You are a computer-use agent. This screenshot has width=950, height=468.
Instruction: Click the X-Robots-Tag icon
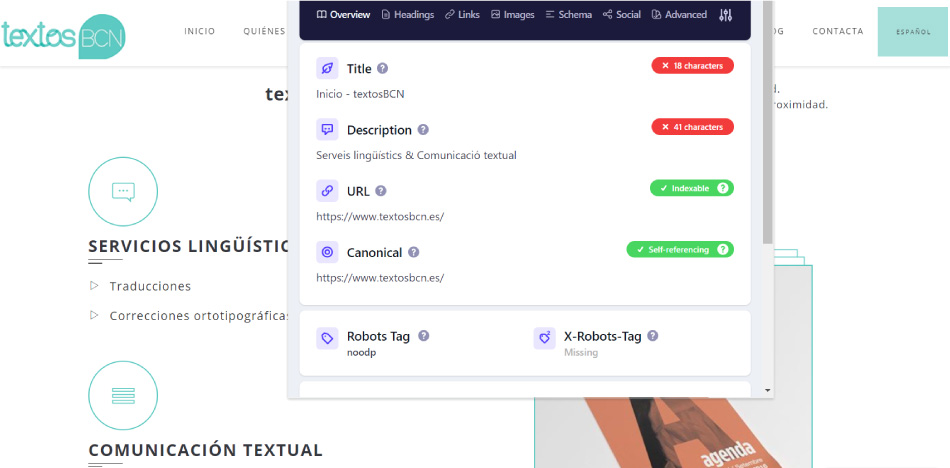[544, 338]
